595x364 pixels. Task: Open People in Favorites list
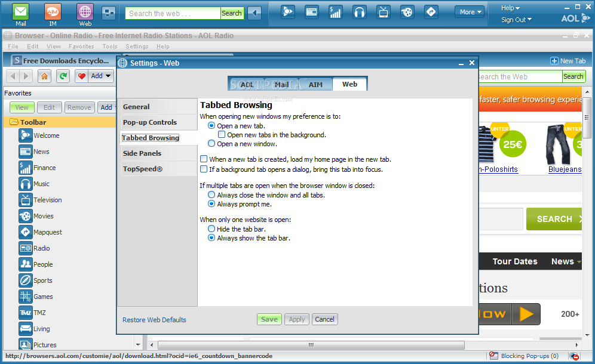tap(36, 264)
